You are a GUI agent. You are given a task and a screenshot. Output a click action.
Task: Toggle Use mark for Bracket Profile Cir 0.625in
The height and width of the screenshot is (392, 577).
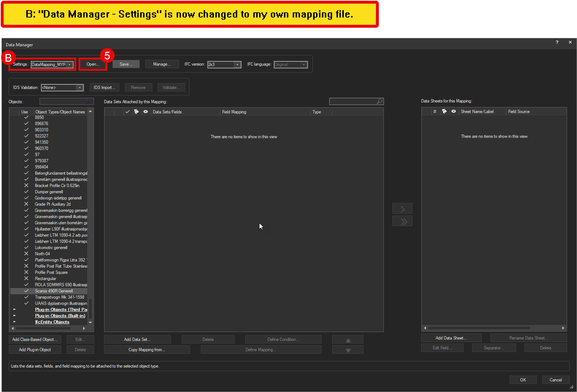coord(26,186)
